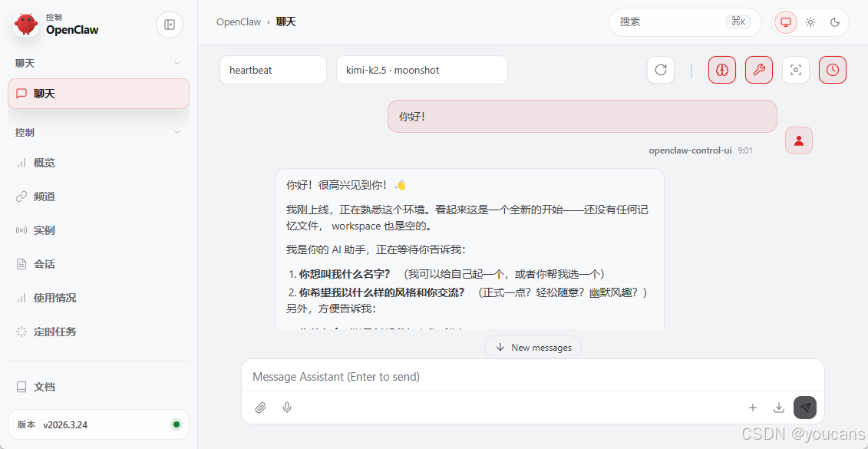
Task: Refresh the chat conversation
Action: [x=661, y=70]
